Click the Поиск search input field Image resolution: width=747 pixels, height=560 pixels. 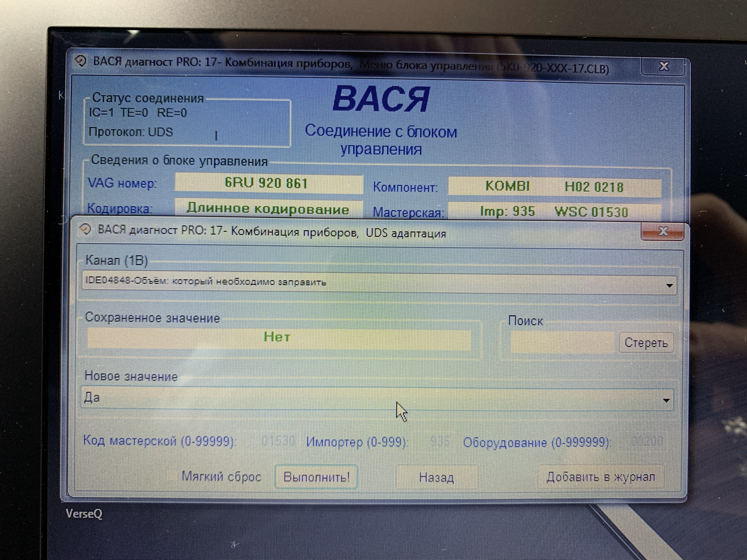(x=563, y=342)
